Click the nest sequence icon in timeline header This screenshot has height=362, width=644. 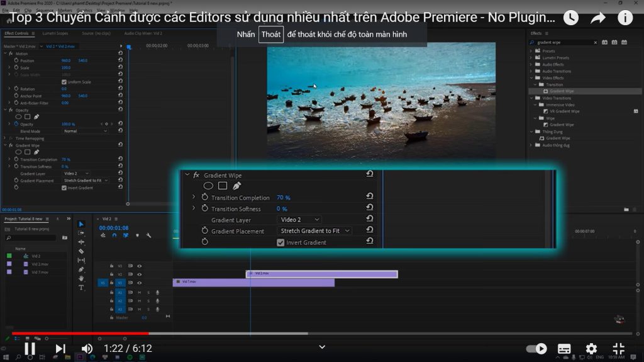(103, 235)
